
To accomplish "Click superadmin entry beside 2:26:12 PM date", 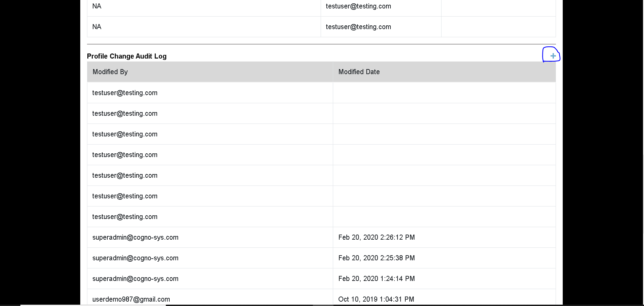I will (x=135, y=237).
